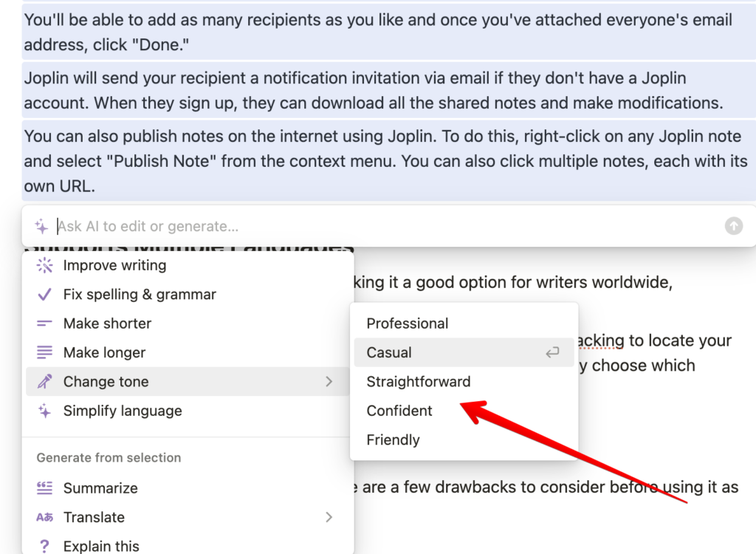Click the Translate language icon
The height and width of the screenshot is (554, 756).
(44, 518)
